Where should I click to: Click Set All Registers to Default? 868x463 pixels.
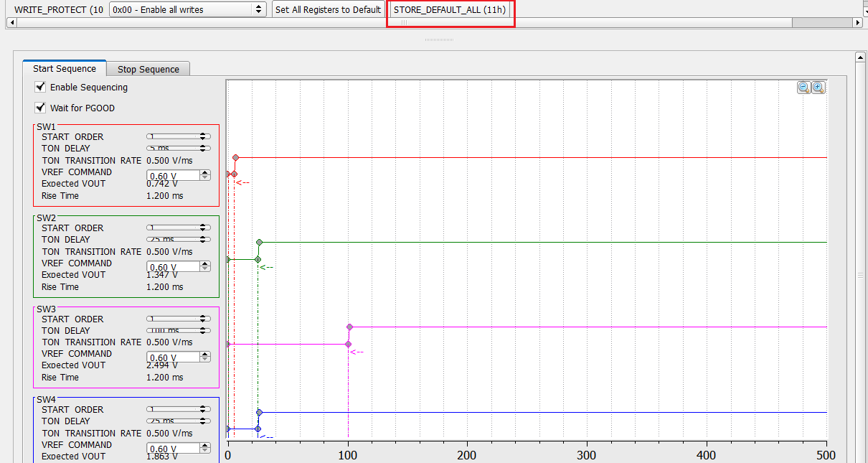[329, 9]
